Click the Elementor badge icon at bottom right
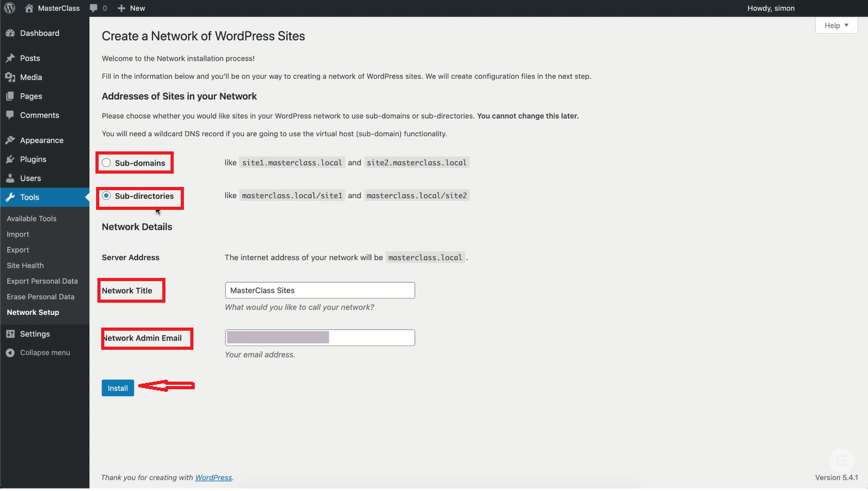The width and height of the screenshot is (868, 491). [842, 460]
